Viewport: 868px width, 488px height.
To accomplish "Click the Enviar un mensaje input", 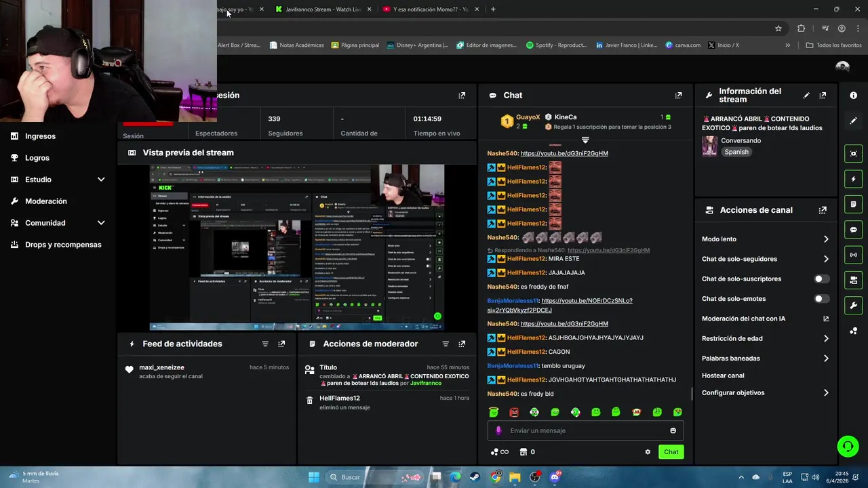I will [x=585, y=431].
